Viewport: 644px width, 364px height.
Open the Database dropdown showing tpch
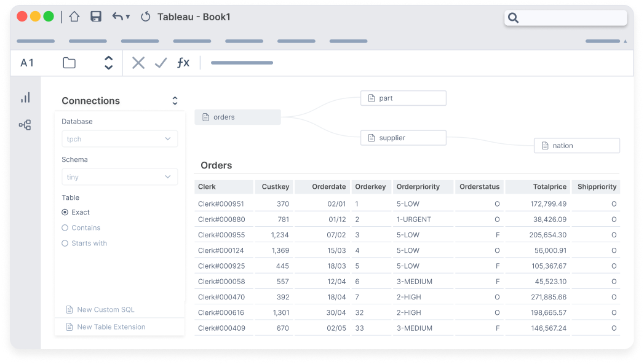(119, 139)
